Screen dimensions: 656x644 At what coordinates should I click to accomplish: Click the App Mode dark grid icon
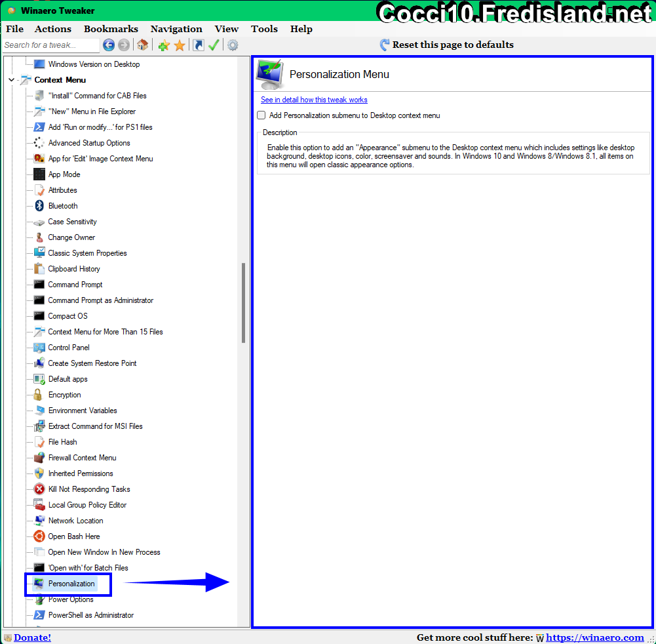[39, 174]
